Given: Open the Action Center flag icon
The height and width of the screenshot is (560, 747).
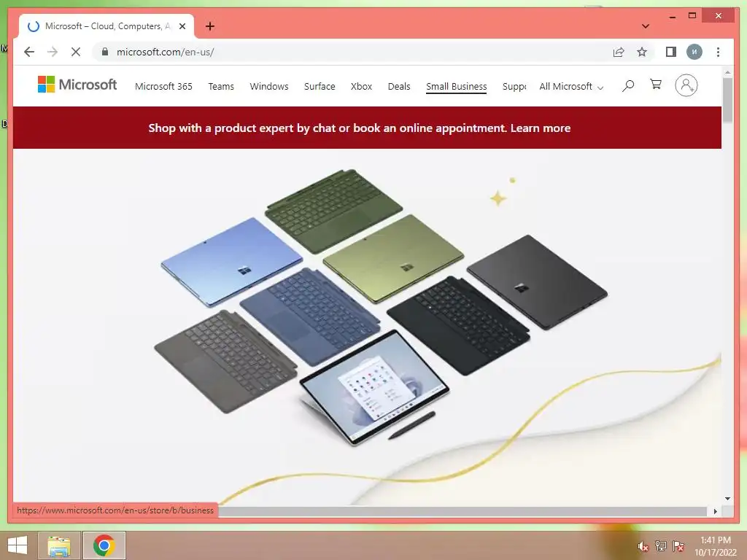Looking at the screenshot, I should tap(678, 546).
